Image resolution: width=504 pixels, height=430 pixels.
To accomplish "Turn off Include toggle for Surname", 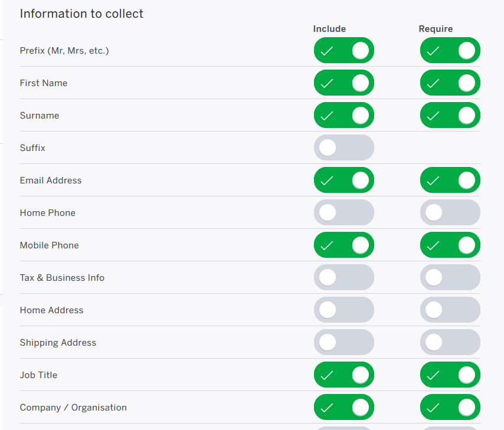I will [343, 115].
